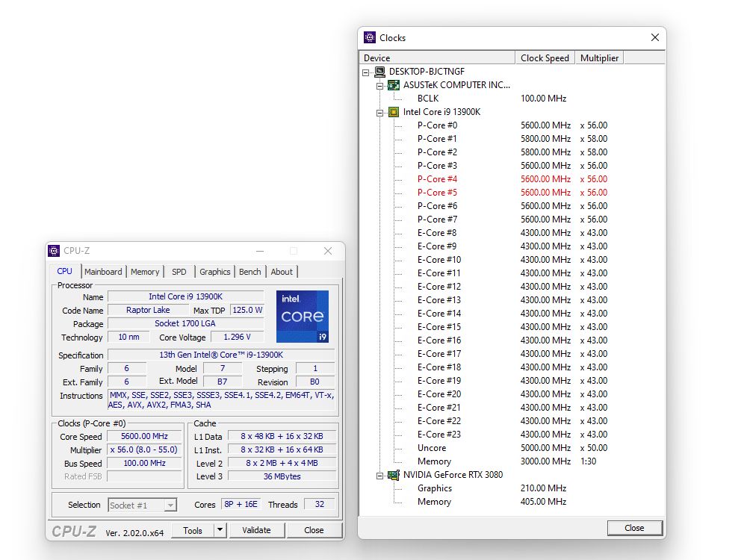Click the Intel Core i9 logo image
747x560 pixels.
pyautogui.click(x=303, y=317)
